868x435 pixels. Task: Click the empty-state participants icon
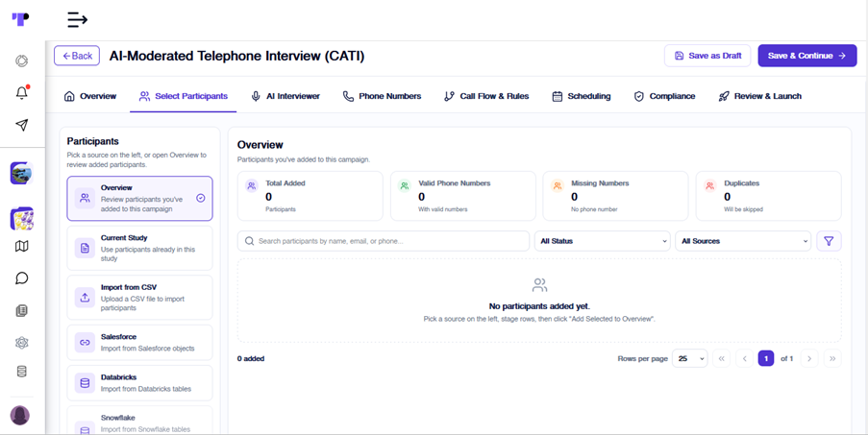tap(539, 285)
